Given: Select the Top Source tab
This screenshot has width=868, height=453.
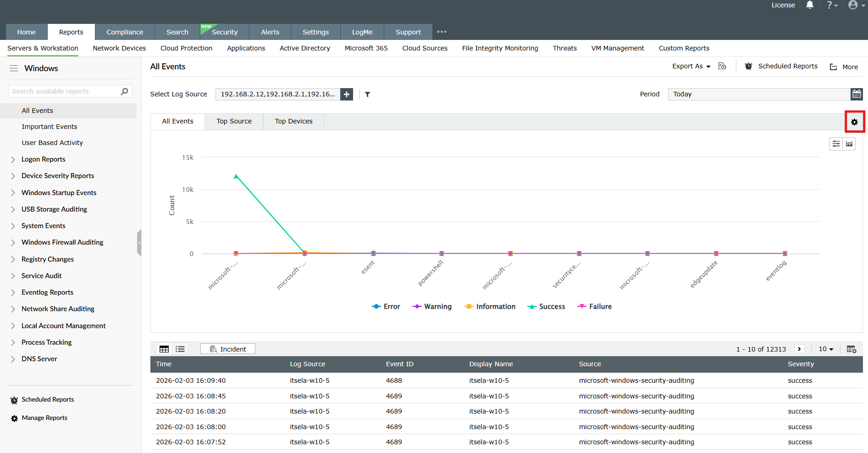Looking at the screenshot, I should click(234, 121).
